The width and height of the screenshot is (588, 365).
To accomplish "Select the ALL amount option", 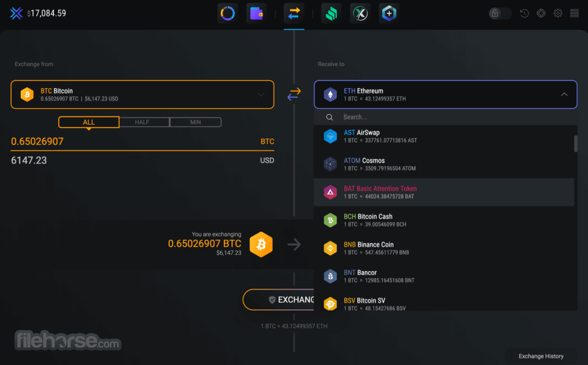I will (89, 122).
